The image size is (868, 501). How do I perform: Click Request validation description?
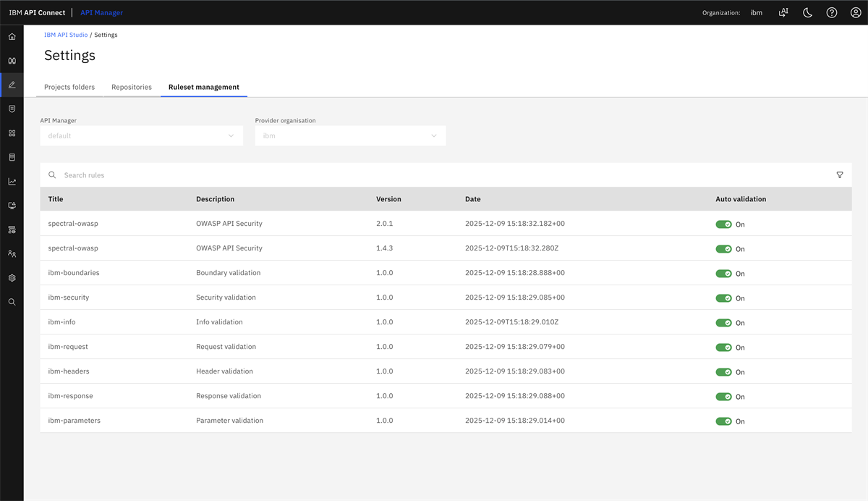[225, 347]
